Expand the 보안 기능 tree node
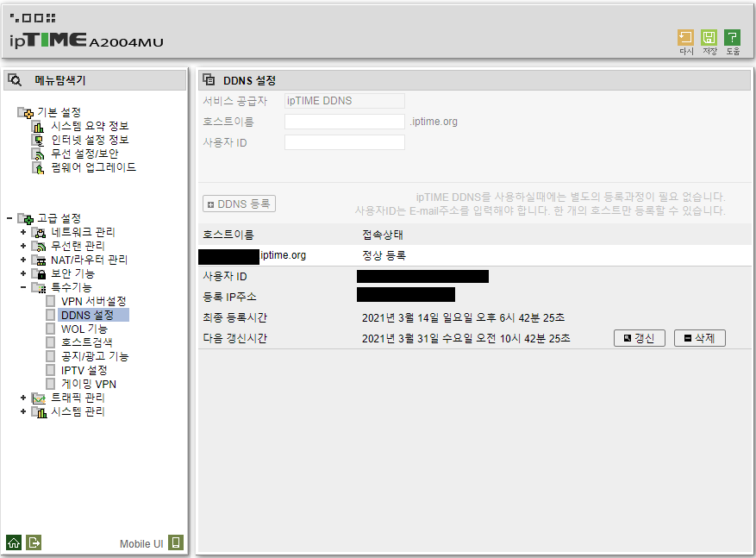Viewport: 756px width, 558px height. (23, 273)
